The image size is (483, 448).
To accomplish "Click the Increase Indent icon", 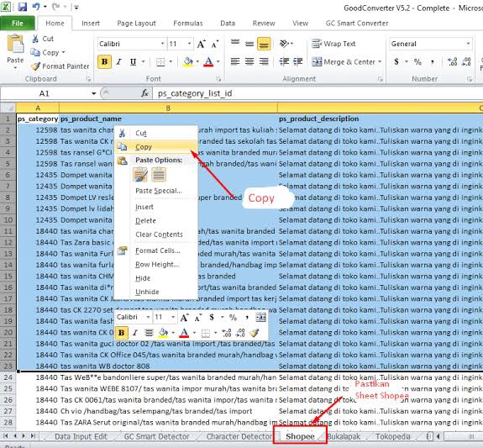I will [x=298, y=61].
